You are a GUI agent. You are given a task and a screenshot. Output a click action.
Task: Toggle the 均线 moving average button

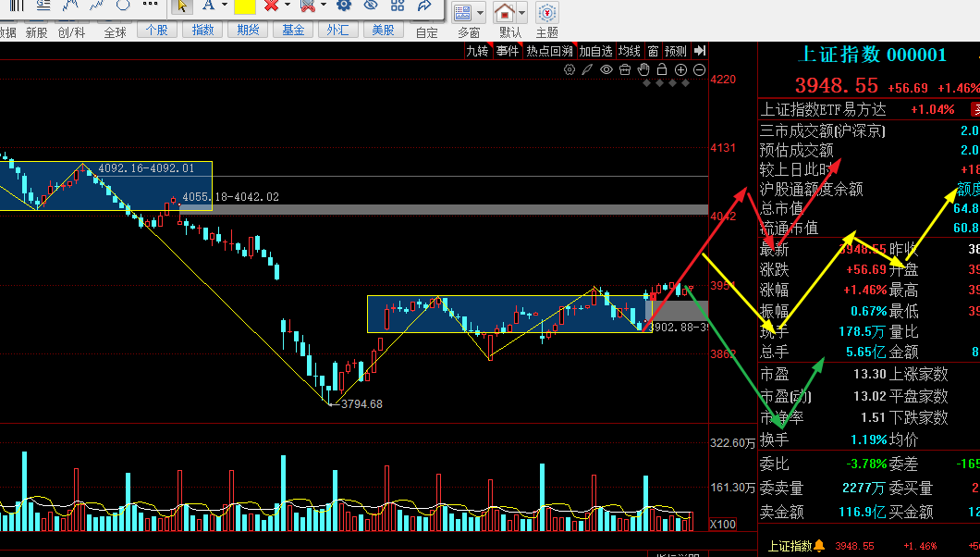pyautogui.click(x=630, y=51)
